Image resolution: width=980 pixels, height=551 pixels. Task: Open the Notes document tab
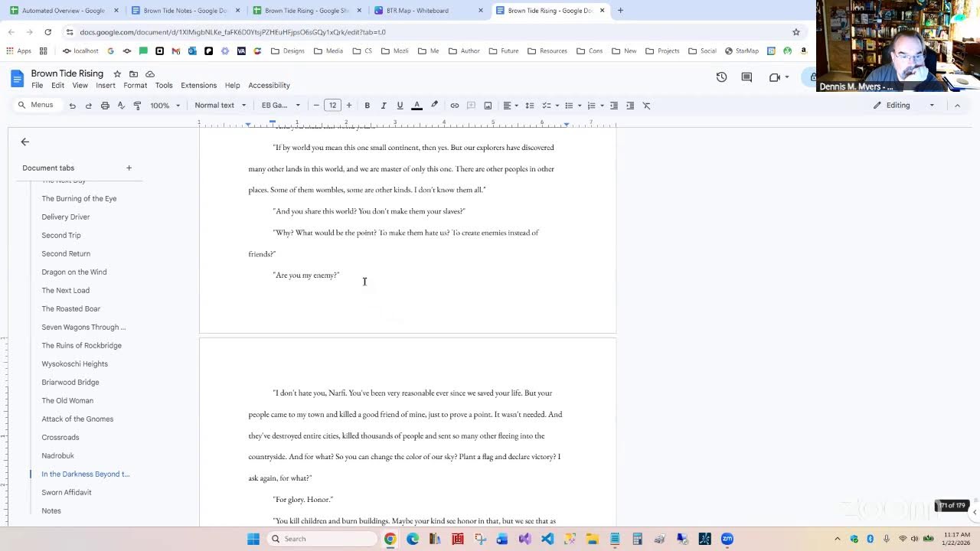coord(51,511)
